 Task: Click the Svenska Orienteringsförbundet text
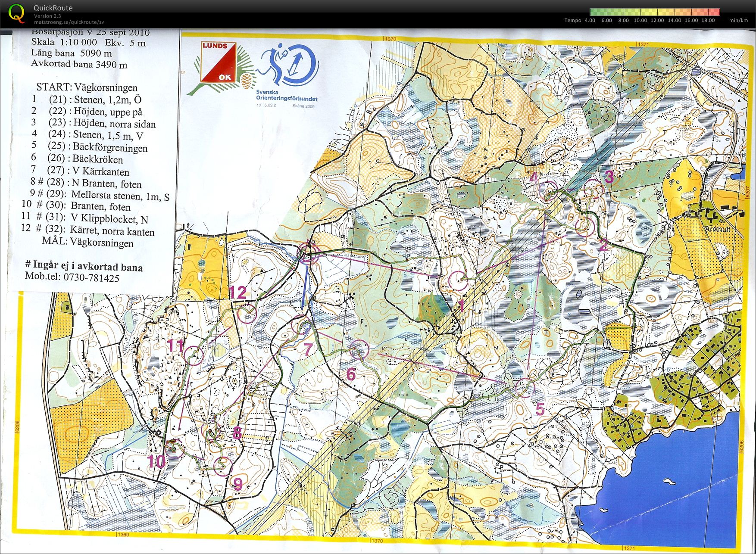(x=287, y=95)
